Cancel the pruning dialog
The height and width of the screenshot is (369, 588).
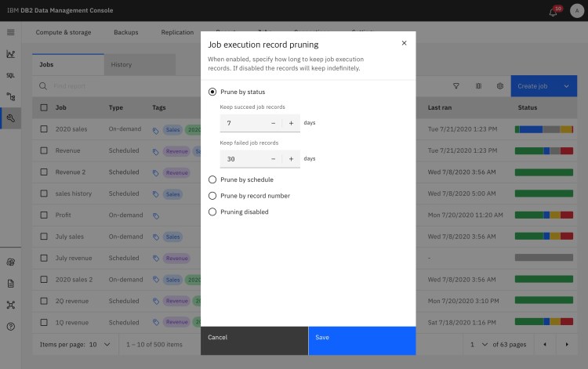click(254, 337)
